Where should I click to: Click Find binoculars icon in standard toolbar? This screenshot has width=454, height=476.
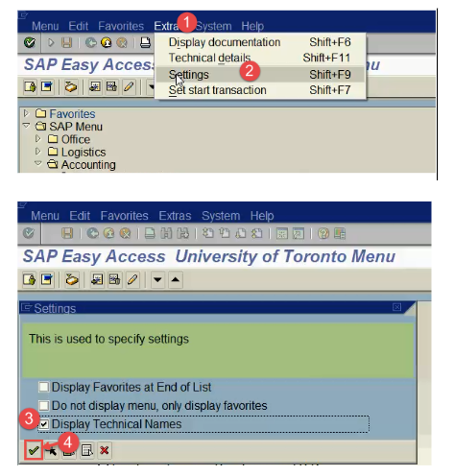click(166, 233)
